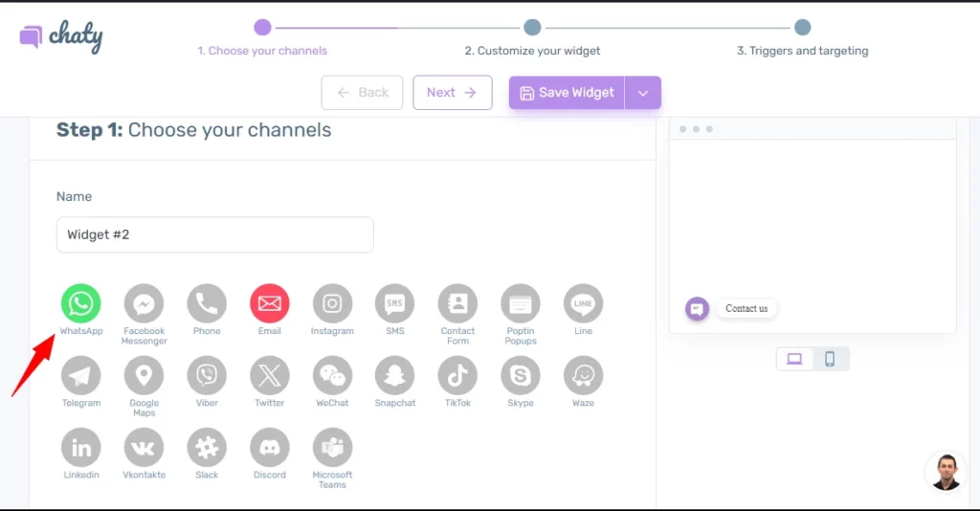
Task: Add the Facebook Messenger channel
Action: (144, 303)
